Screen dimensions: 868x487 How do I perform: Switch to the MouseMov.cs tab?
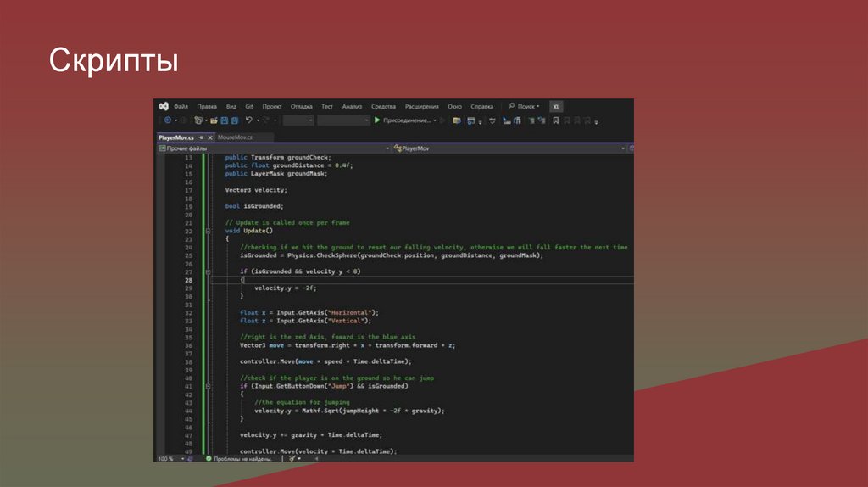234,137
